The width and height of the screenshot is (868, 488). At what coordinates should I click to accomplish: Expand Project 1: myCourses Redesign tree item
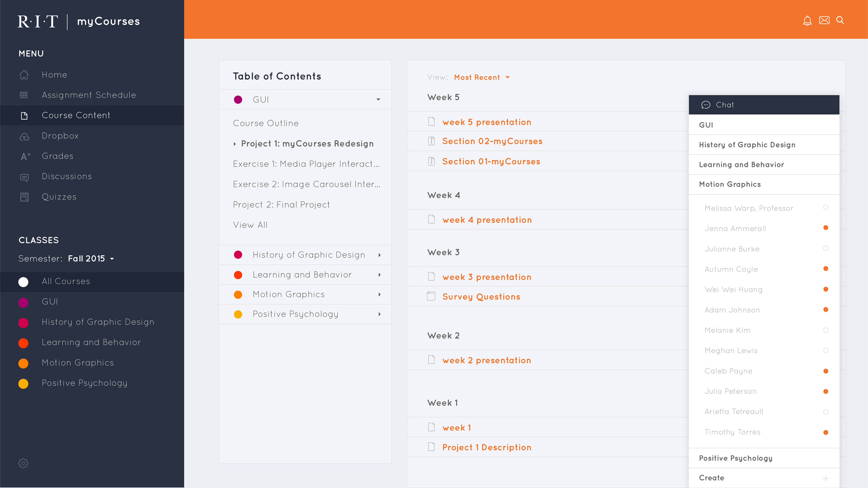[x=235, y=144]
